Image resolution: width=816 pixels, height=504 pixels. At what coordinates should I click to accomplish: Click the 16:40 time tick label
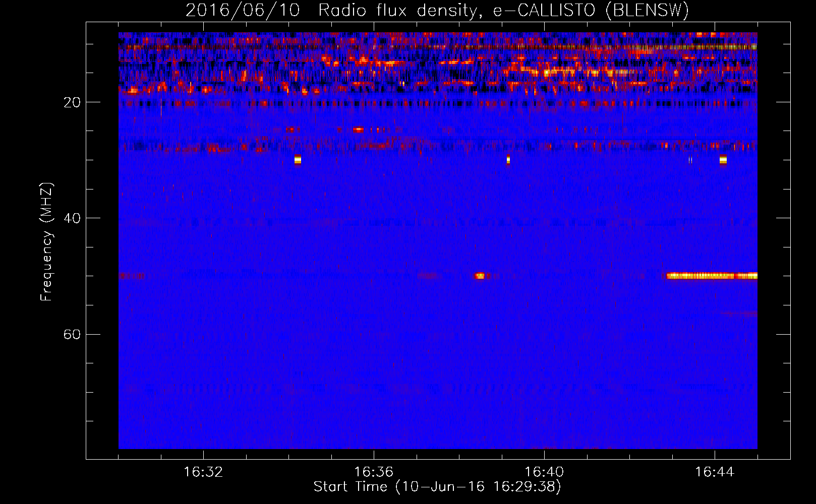[x=544, y=472]
